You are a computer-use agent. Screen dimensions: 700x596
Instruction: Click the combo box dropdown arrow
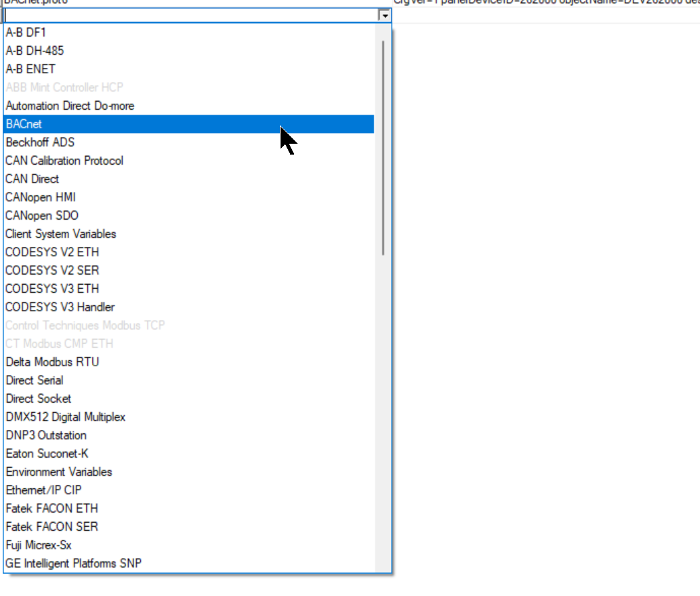pos(384,16)
